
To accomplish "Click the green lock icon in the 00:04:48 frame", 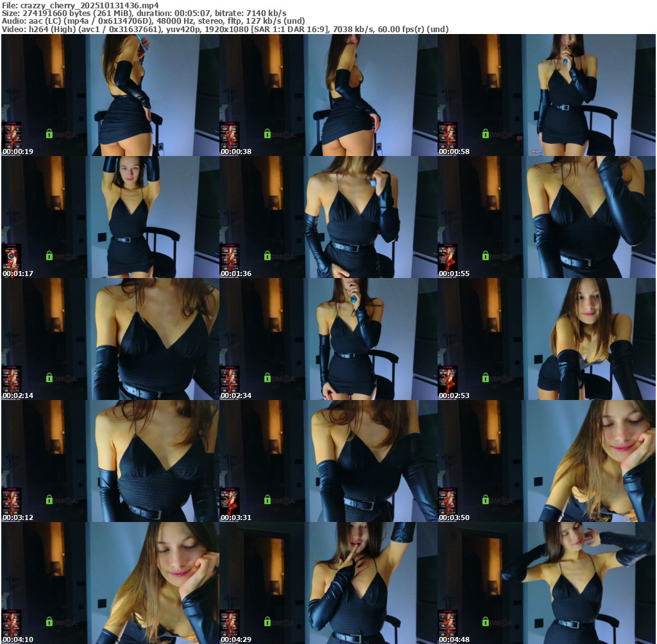I will tap(485, 622).
